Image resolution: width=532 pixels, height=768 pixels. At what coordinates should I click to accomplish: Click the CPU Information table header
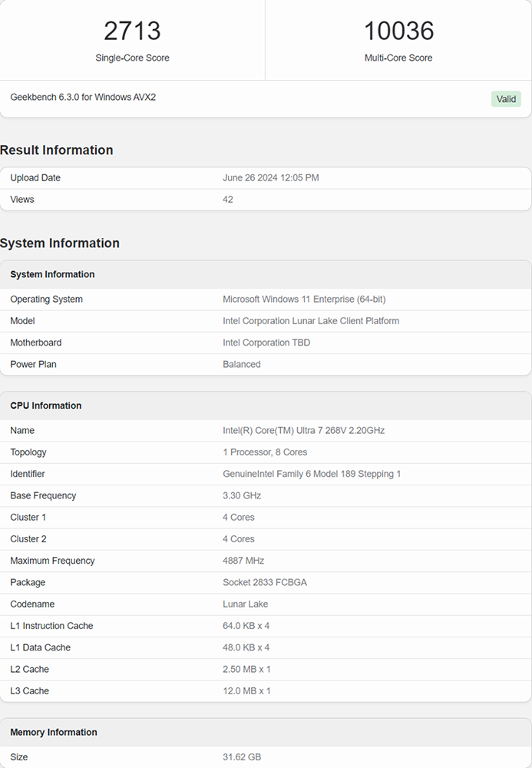[46, 406]
